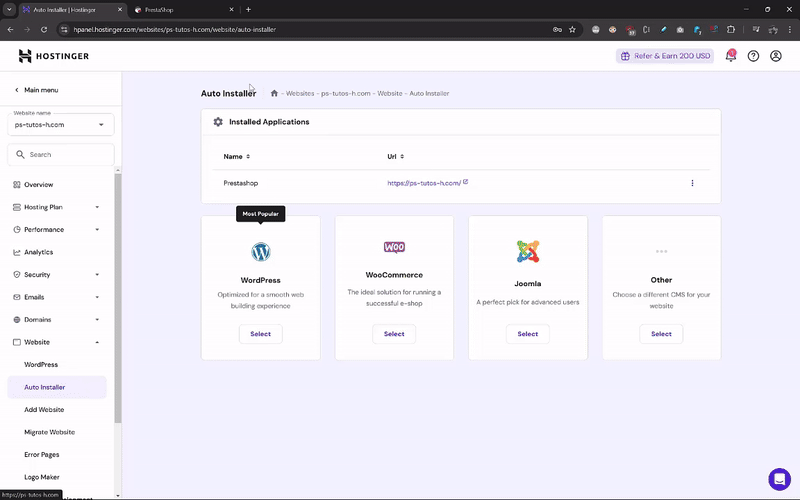Click into the sidebar Search field
The height and width of the screenshot is (500, 800).
tap(61, 155)
